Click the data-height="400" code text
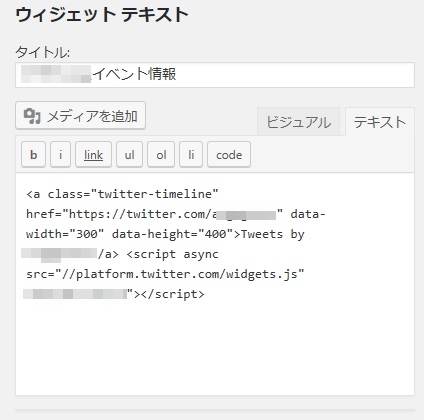Image resolution: width=426 pixels, height=420 pixels. 174,234
